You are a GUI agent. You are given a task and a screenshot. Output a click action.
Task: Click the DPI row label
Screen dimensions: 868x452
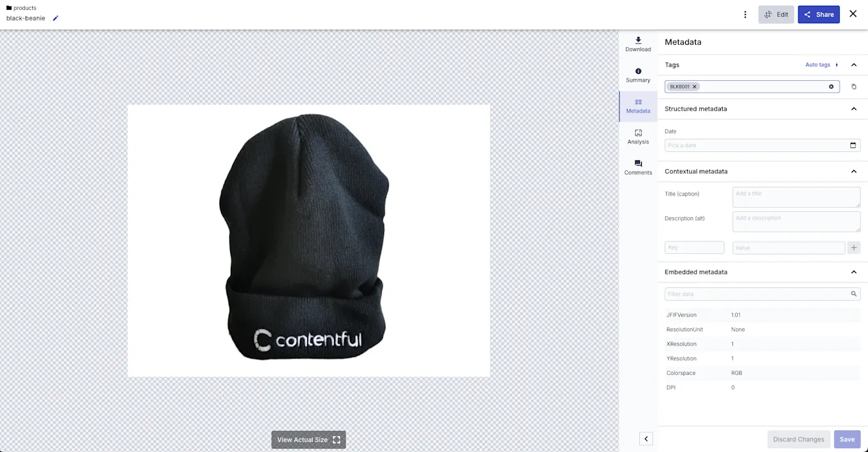point(669,388)
